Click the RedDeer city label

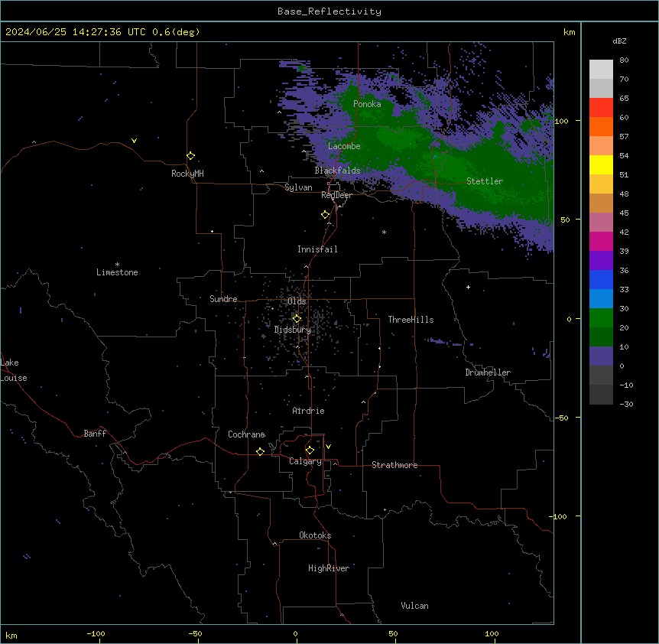click(336, 195)
